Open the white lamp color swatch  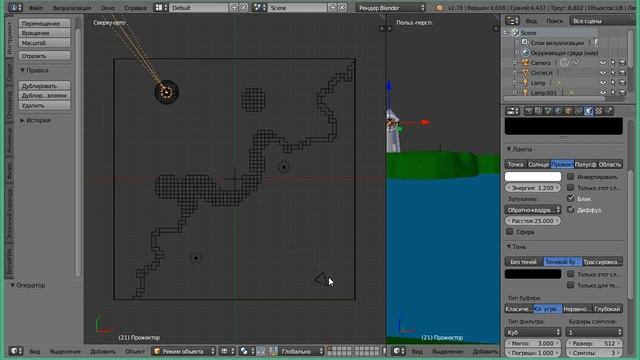[x=533, y=176]
